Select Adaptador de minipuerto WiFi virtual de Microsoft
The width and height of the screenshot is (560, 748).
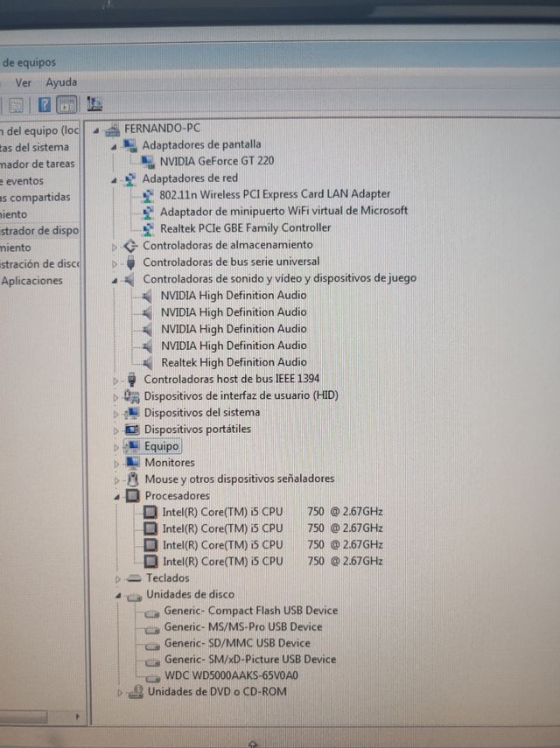(x=283, y=211)
